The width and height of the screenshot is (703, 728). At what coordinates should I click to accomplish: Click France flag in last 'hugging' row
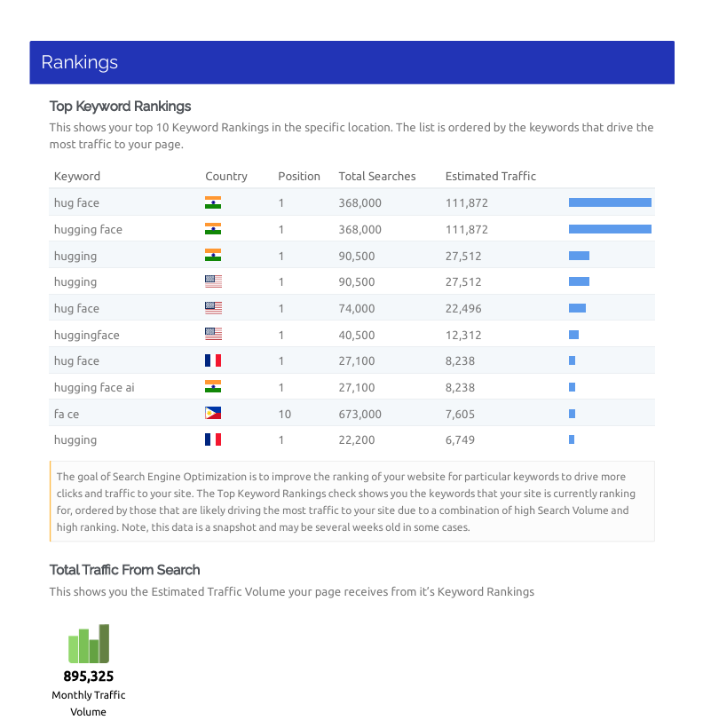point(213,439)
